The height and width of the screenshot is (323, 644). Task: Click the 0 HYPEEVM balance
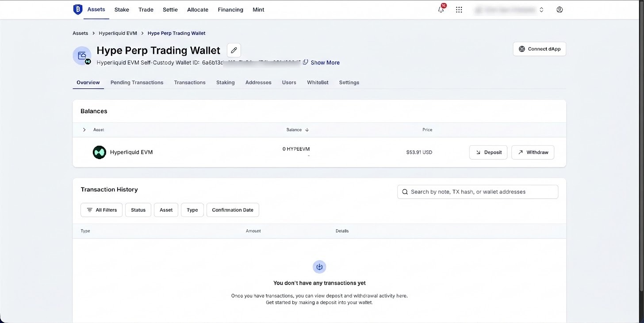tap(296, 149)
